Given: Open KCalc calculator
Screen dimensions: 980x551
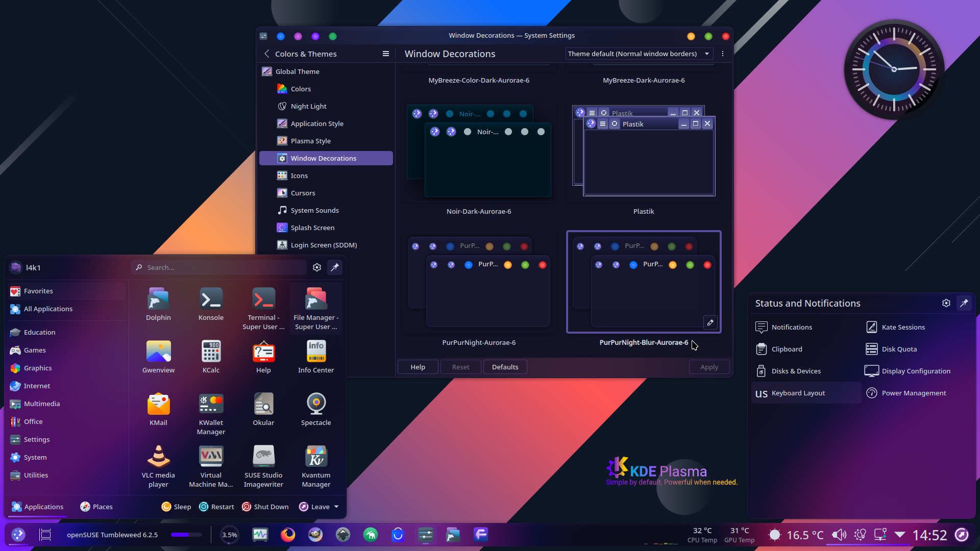Looking at the screenshot, I should click(x=211, y=357).
